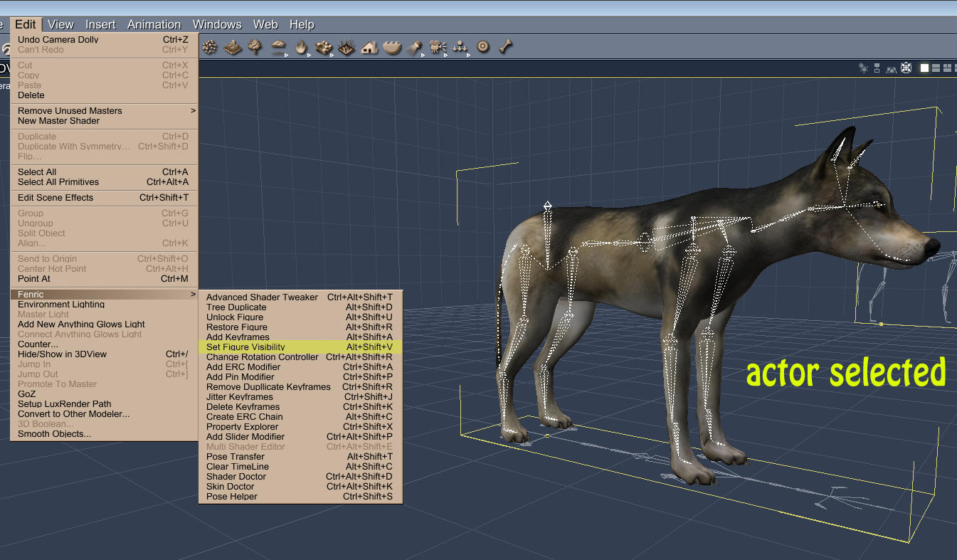Insert a particle emitter from the toolbar
957x560 pixels.
pyautogui.click(x=210, y=48)
